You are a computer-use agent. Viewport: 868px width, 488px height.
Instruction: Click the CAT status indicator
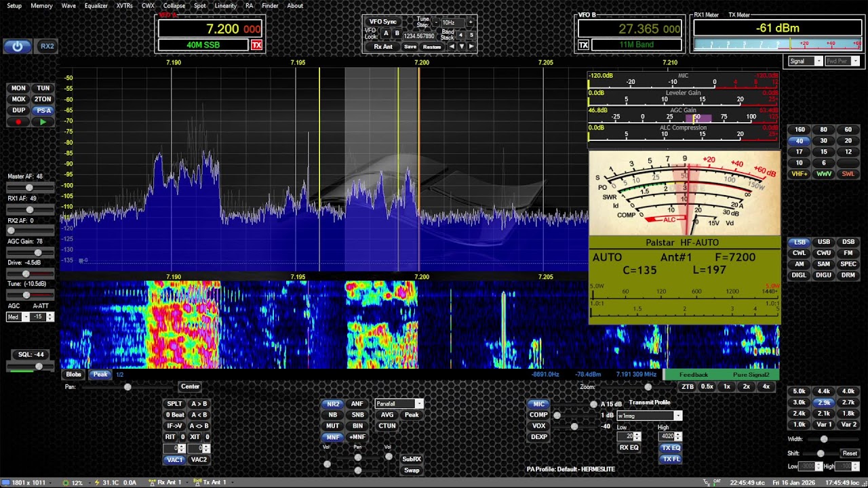pos(717,482)
